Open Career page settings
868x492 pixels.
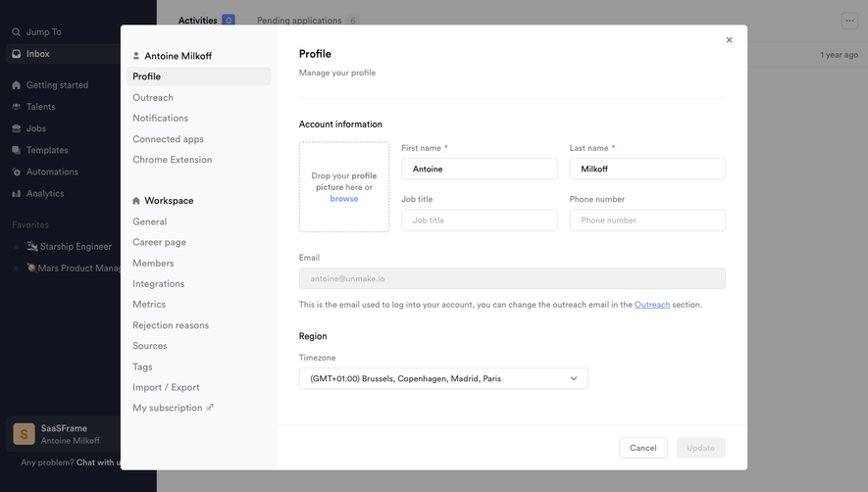(x=159, y=242)
